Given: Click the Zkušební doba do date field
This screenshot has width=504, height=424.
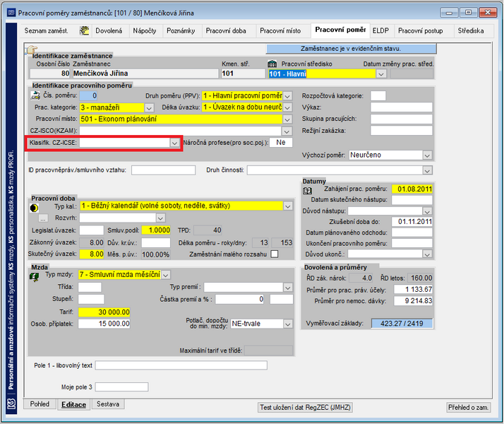Looking at the screenshot, I should tap(412, 222).
